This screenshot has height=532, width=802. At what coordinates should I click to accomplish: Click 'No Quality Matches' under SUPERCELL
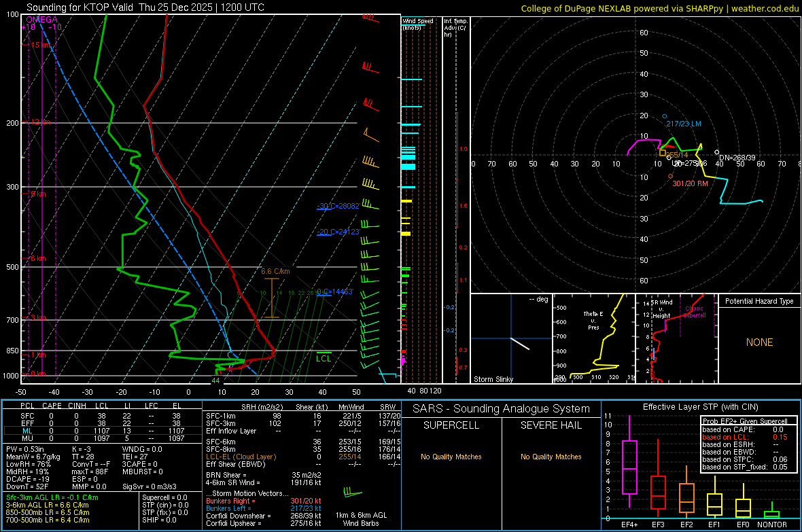[451, 457]
